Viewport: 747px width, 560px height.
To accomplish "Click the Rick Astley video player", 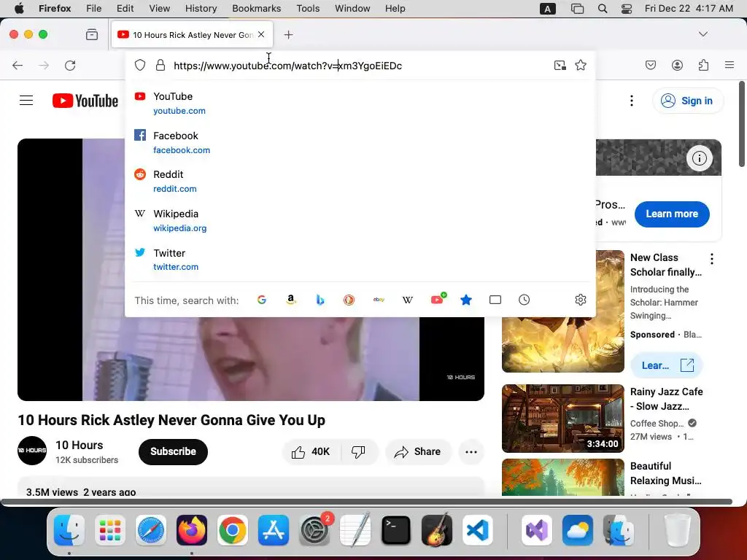I will (251, 270).
